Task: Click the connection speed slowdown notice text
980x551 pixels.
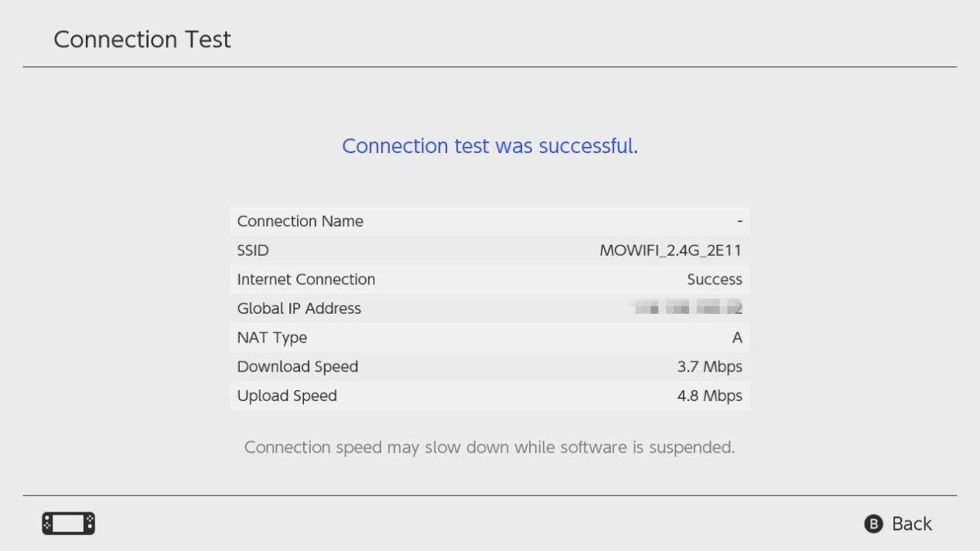Action: tap(490, 447)
